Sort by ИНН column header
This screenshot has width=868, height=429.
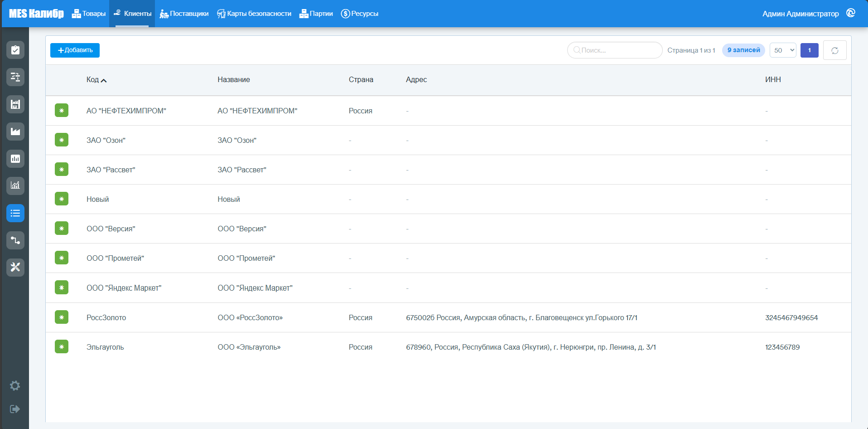[773, 80]
